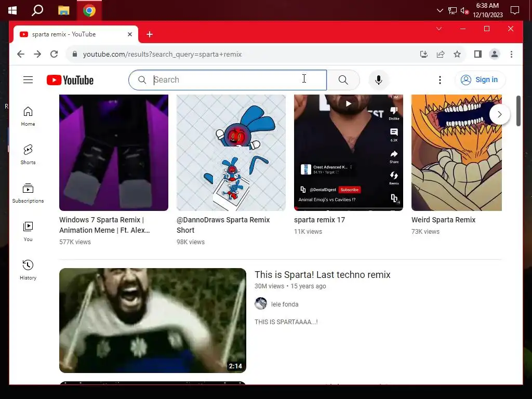
Task: Open Shorts in the sidebar
Action: click(28, 155)
